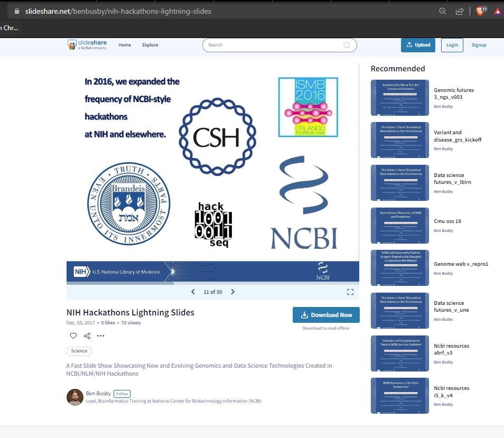The height and width of the screenshot is (438, 504).
Task: Click the Science category tag
Action: click(x=79, y=351)
